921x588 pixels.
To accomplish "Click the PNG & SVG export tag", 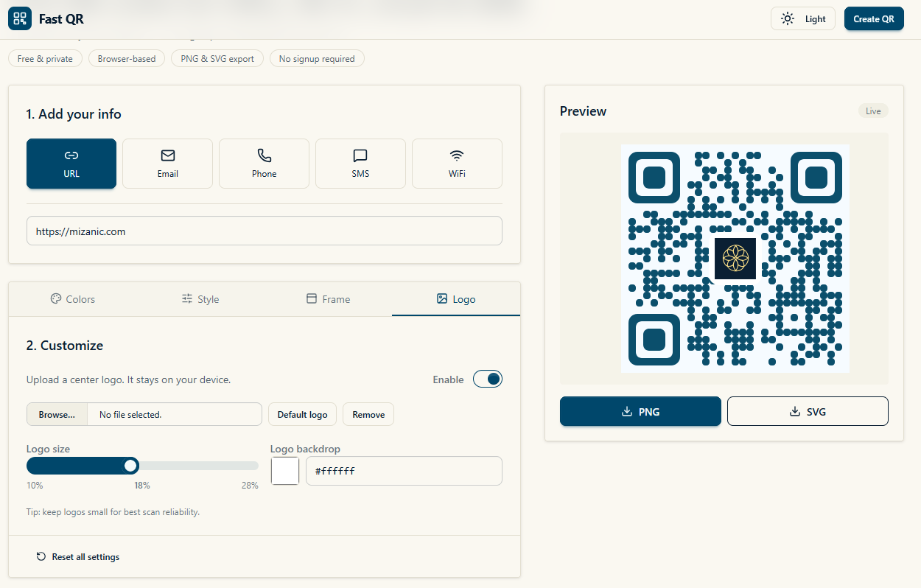I will point(217,59).
